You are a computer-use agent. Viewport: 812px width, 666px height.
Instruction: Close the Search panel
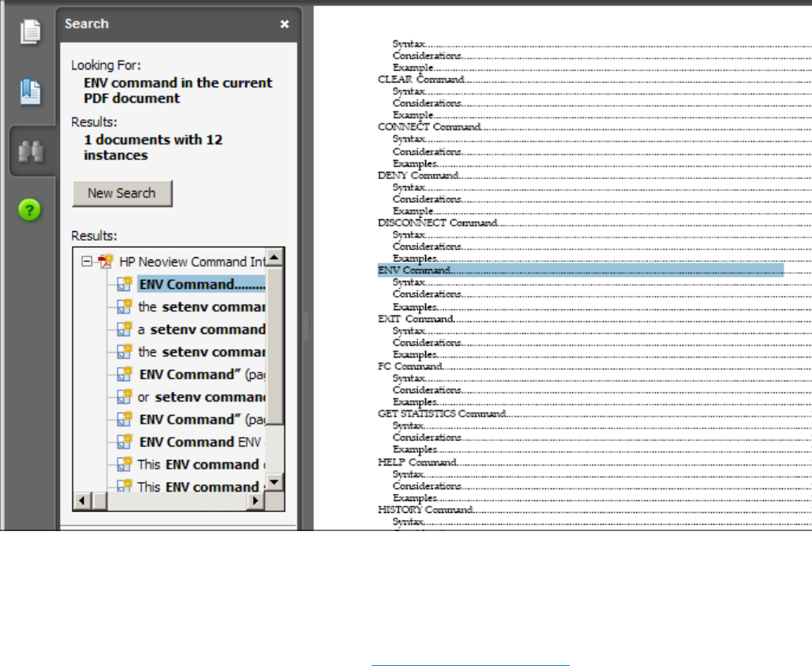pyautogui.click(x=285, y=24)
